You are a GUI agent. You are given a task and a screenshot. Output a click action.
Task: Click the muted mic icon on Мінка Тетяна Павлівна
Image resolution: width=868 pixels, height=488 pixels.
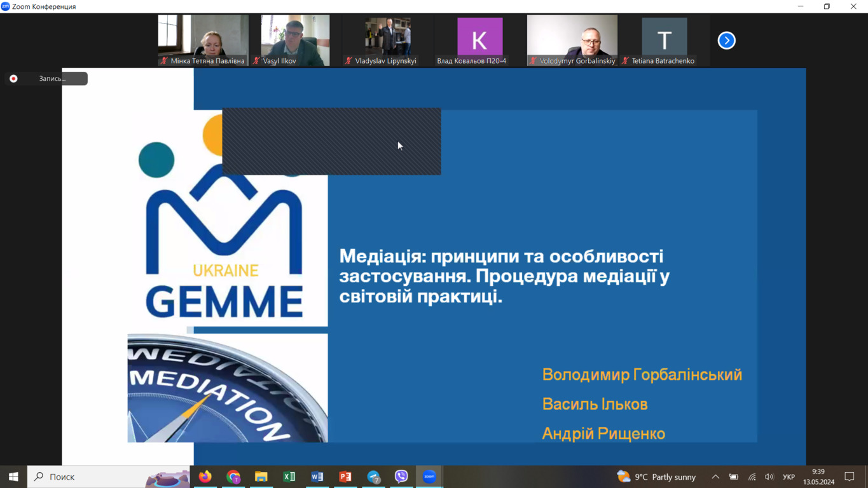164,61
